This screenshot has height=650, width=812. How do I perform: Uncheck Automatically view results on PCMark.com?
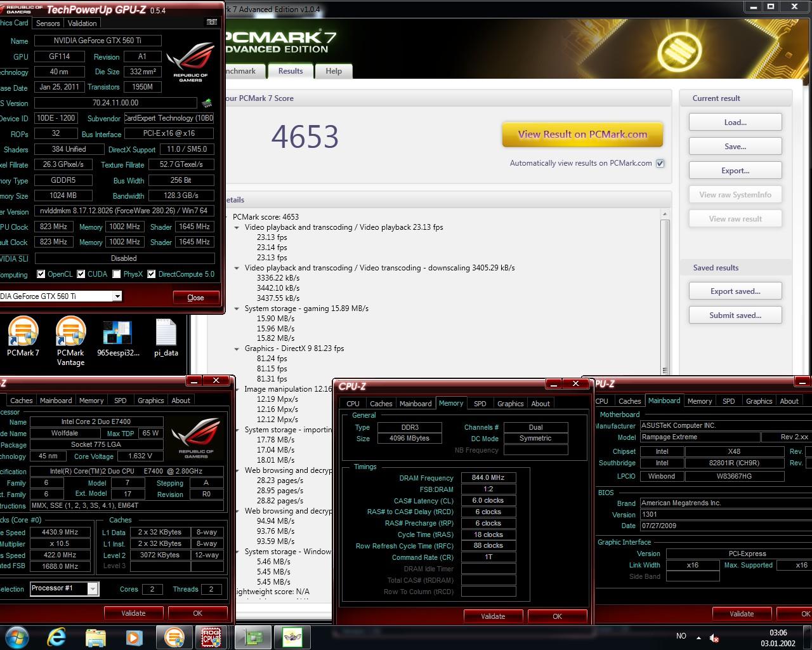660,163
